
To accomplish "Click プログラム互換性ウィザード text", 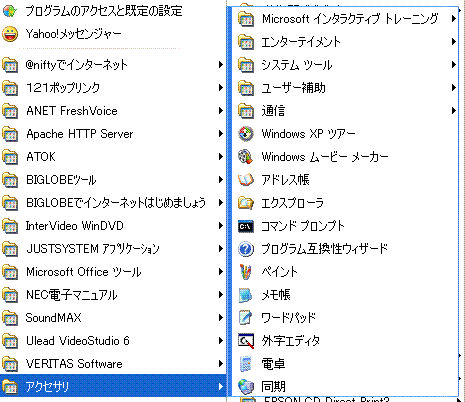I will pyautogui.click(x=325, y=249).
